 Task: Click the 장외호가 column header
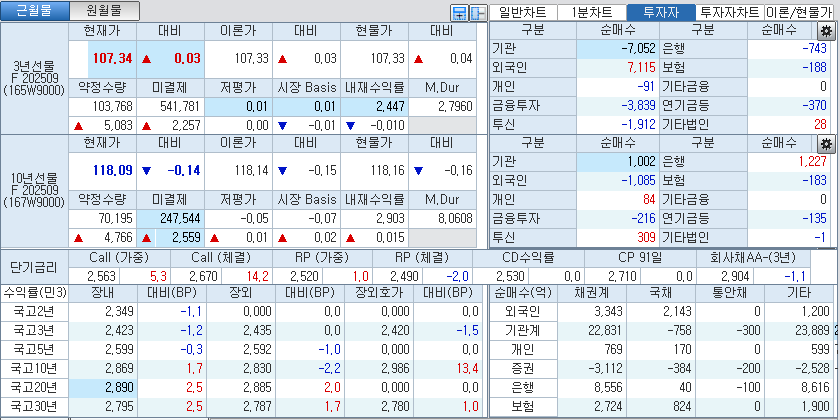pos(378,293)
